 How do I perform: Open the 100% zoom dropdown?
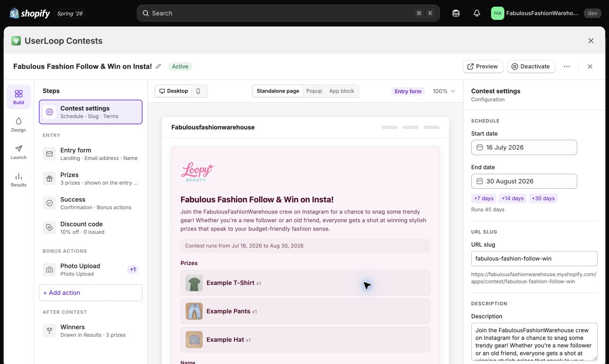click(444, 91)
